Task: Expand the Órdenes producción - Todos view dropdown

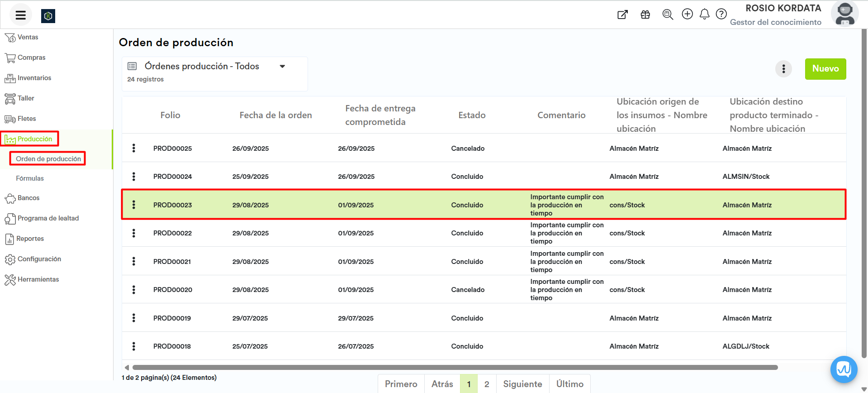Action: [x=282, y=67]
